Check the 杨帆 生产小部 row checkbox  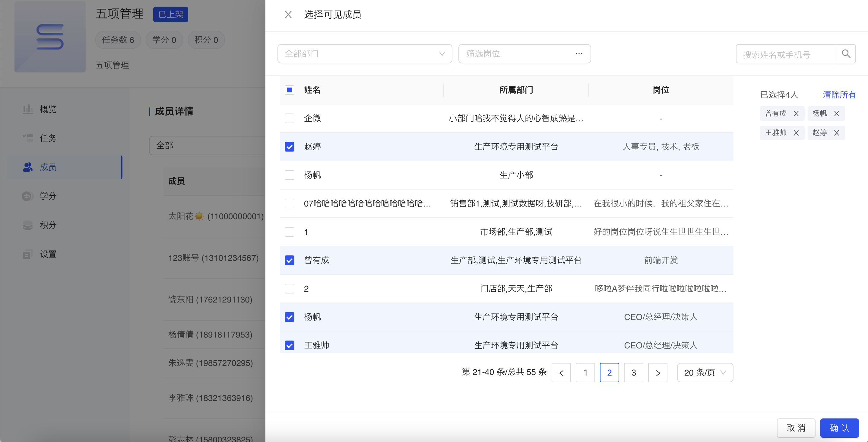pyautogui.click(x=290, y=175)
